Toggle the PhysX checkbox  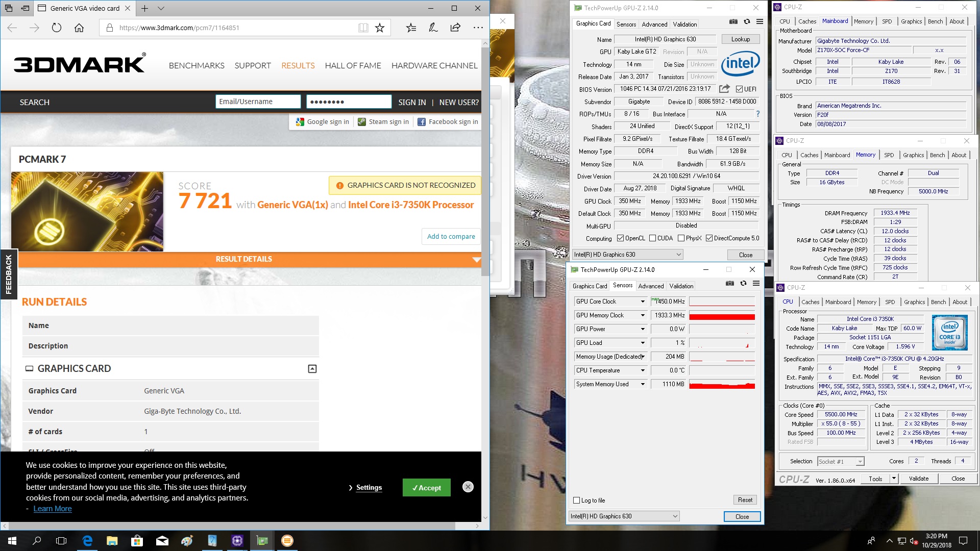coord(681,238)
